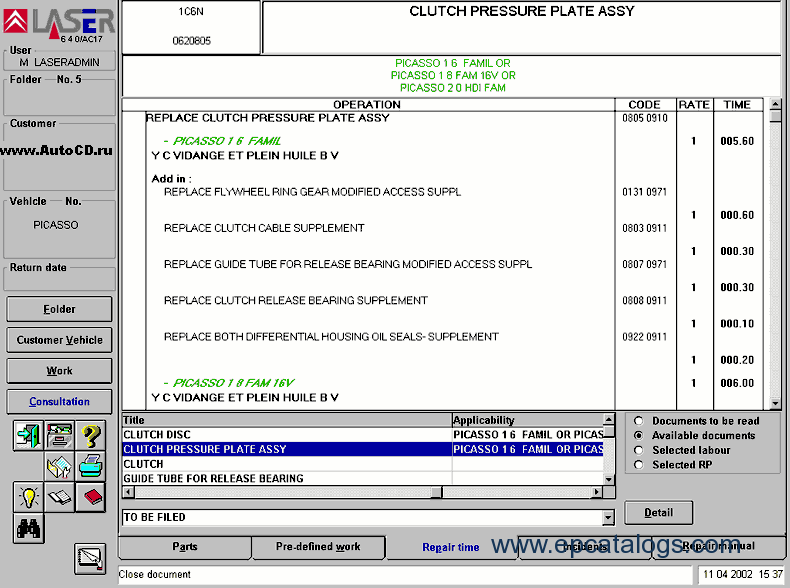Viewport: 790px width, 588px height.
Task: Select the CLUTCH DISC row in list
Action: pos(286,435)
